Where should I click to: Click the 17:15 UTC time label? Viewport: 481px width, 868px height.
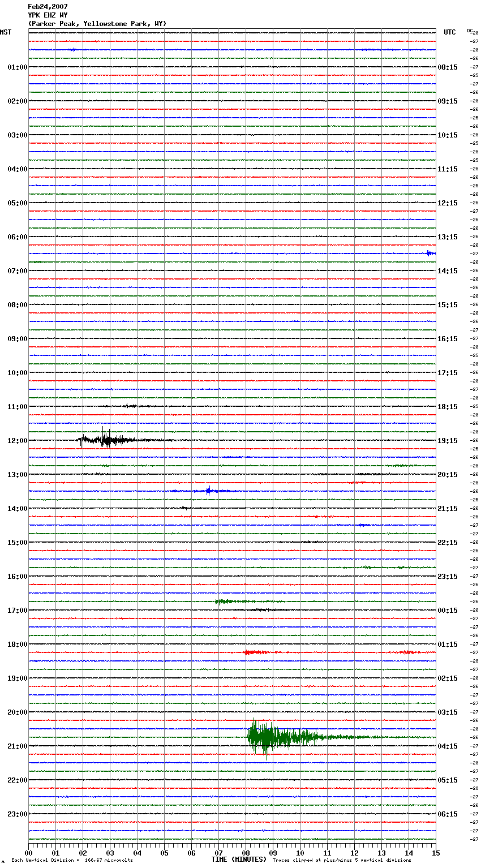coord(448,373)
